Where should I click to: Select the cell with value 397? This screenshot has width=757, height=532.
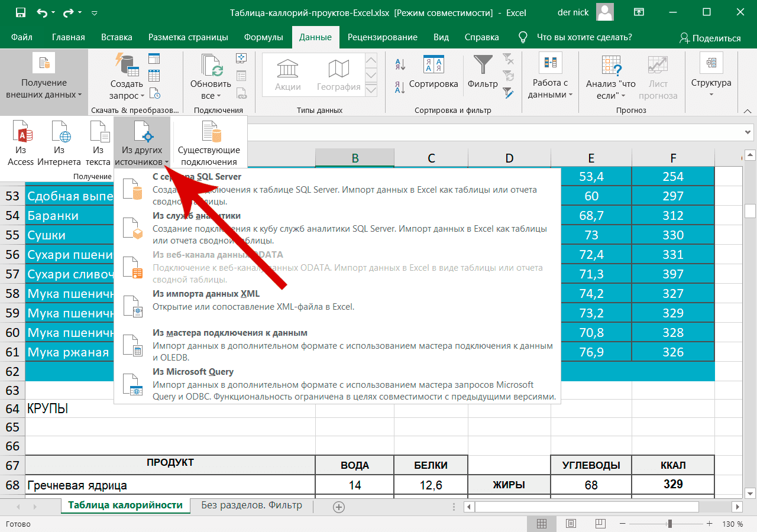673,274
